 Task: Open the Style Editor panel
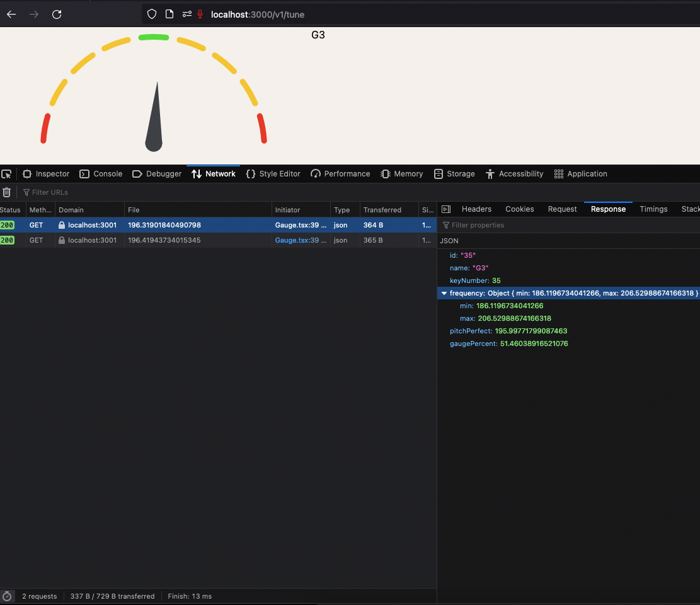point(273,174)
